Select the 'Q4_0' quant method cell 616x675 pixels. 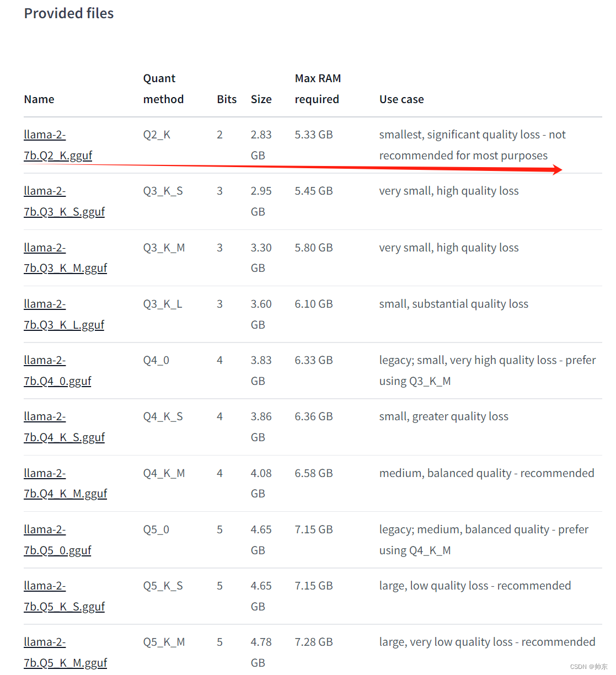(156, 360)
